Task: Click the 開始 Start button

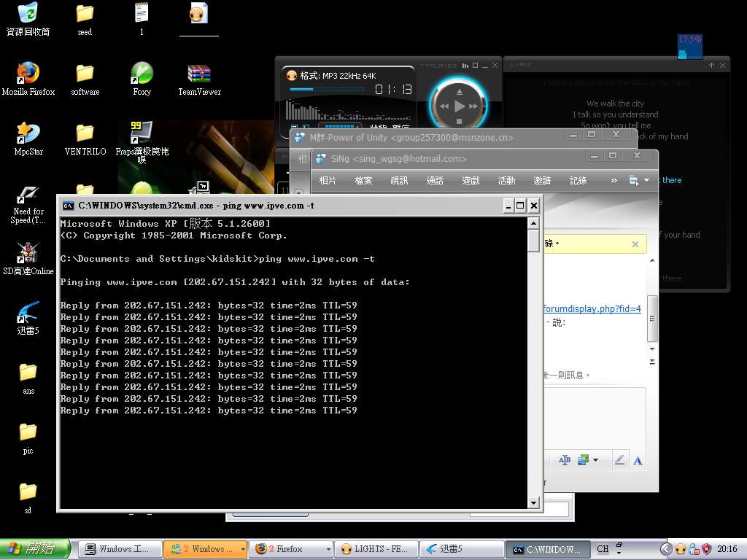Action: 35,549
